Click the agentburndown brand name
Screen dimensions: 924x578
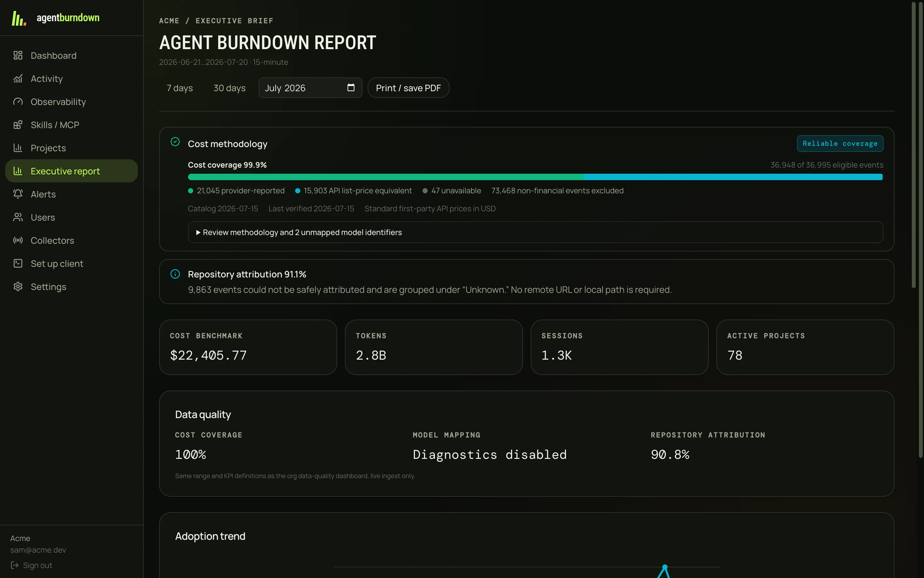pyautogui.click(x=68, y=18)
